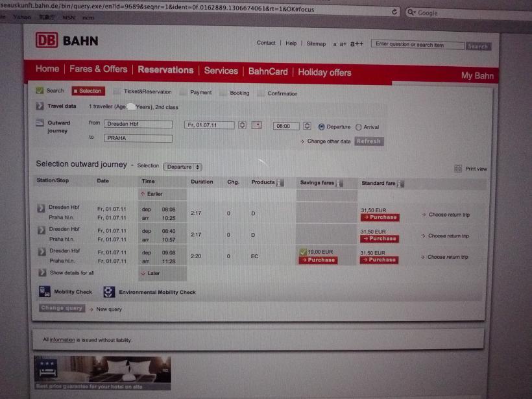
Task: Toggle the 19,00 EUR savings fare checkbox
Action: tap(303, 252)
